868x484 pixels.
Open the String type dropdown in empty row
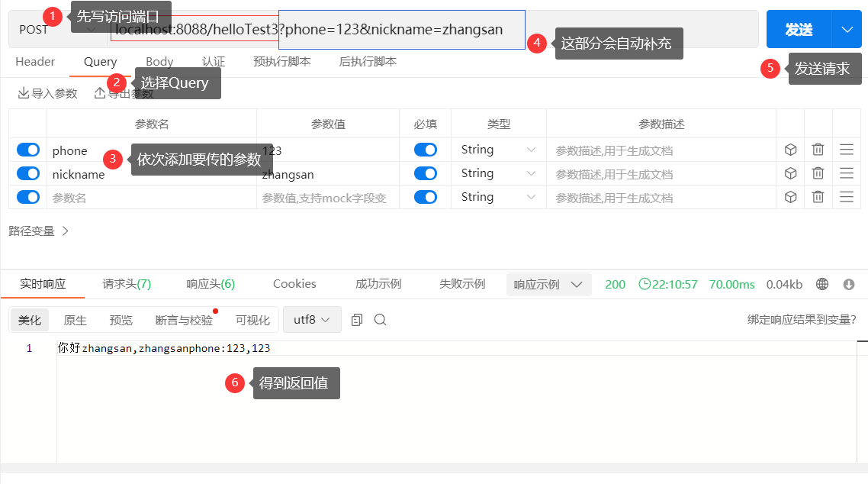pos(498,197)
